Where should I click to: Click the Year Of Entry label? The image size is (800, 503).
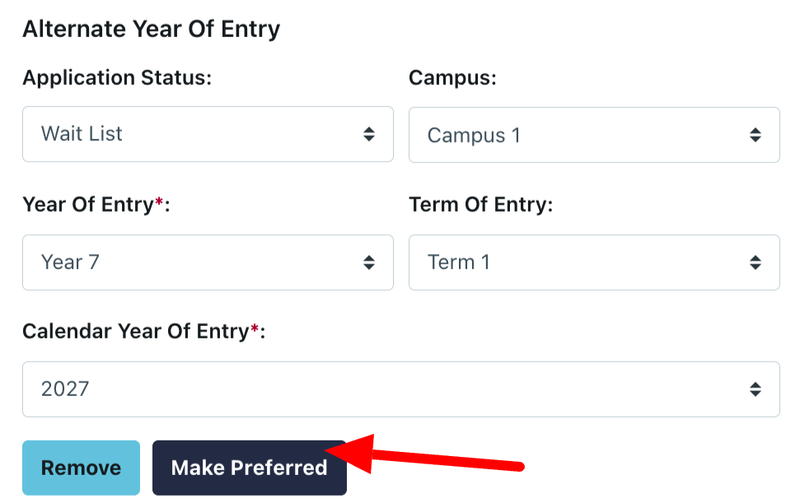pos(88,205)
